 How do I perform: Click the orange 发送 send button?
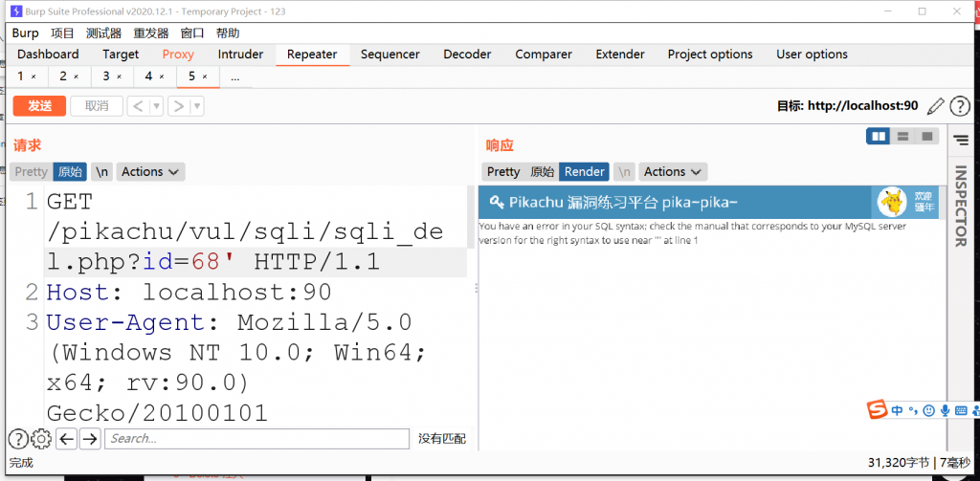coord(39,106)
